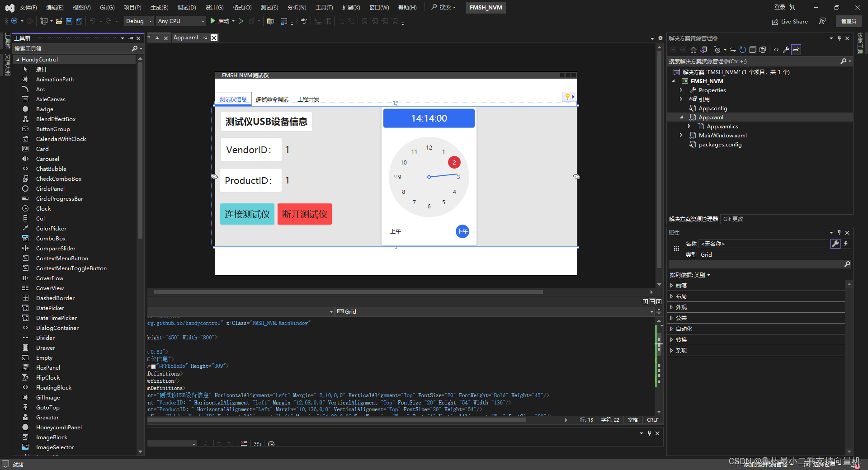Open the 调试(D) menu
The height and width of the screenshot is (470, 868).
coord(187,7)
